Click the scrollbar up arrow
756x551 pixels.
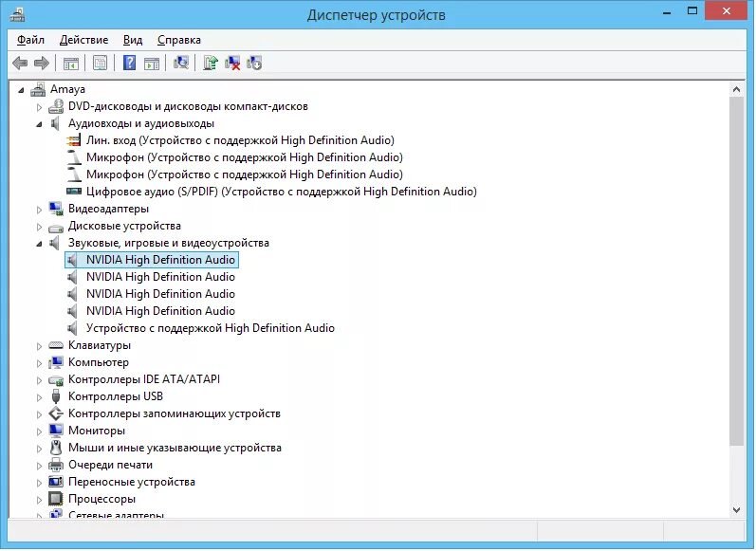click(736, 89)
